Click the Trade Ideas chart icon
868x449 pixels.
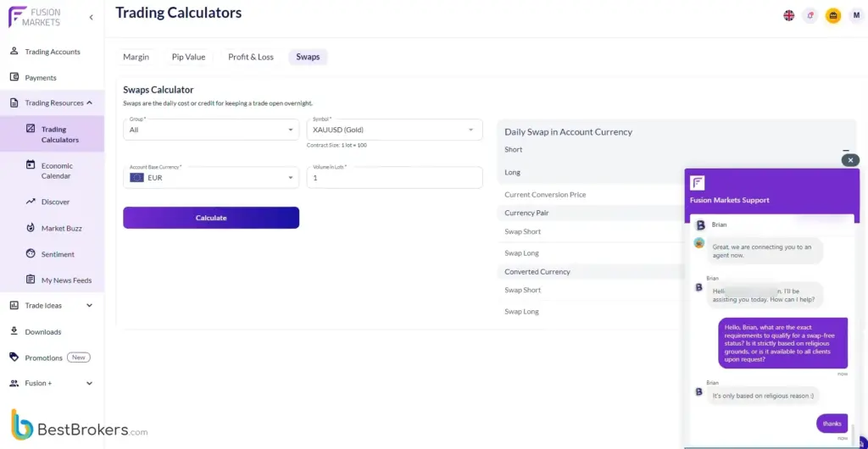point(14,305)
